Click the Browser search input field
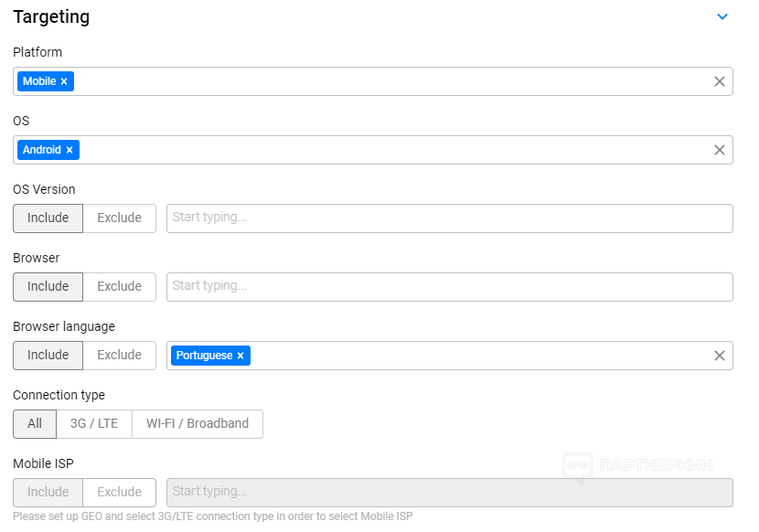759x532 pixels. coord(448,286)
